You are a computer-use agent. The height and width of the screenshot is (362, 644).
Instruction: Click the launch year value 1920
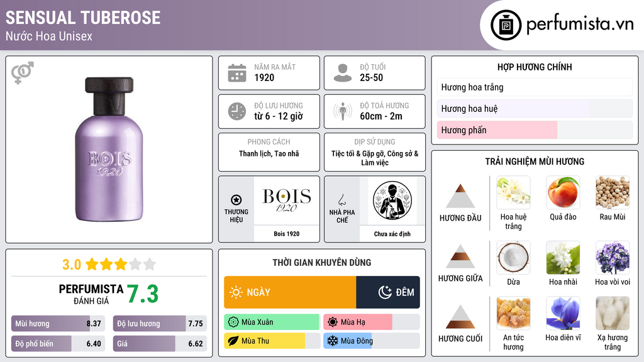tap(264, 77)
